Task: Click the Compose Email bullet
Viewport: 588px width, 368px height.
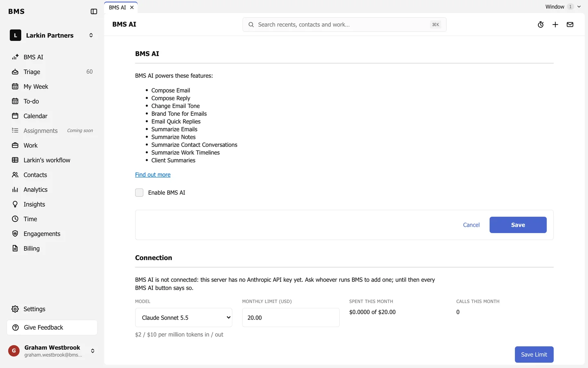Action: (x=171, y=90)
